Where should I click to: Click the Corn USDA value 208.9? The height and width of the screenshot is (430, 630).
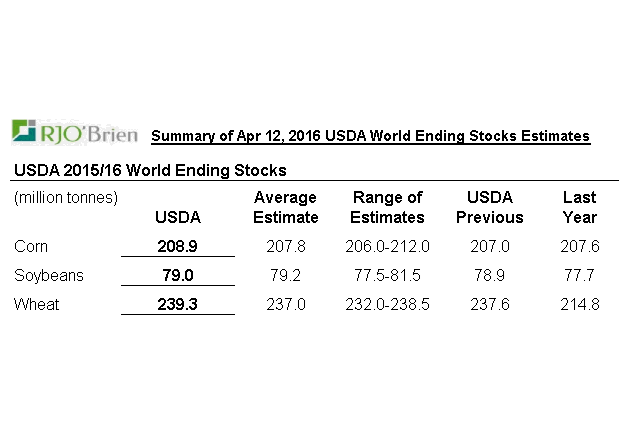point(178,245)
